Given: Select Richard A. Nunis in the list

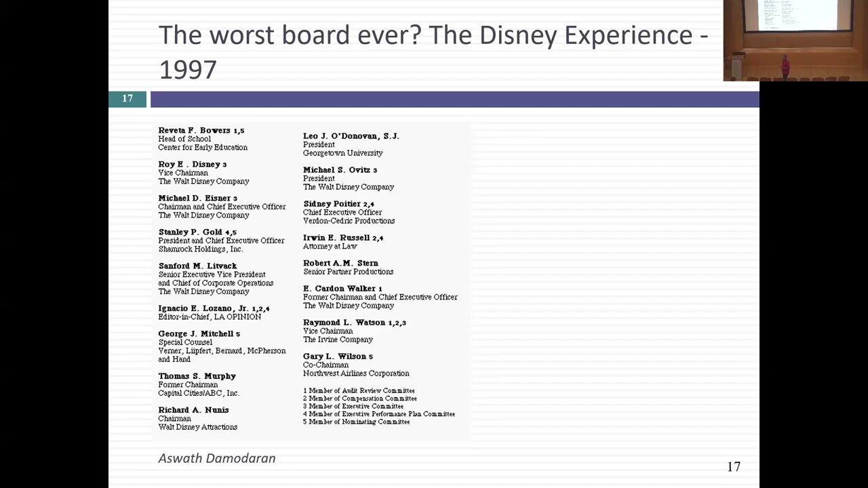Looking at the screenshot, I should (193, 410).
